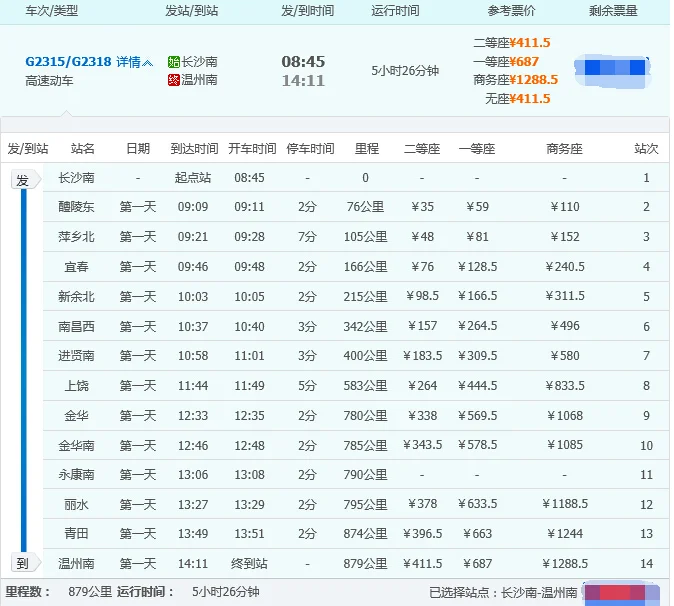The width and height of the screenshot is (674, 606).
Task: Select the 剩余票量 column header
Action: coord(613,11)
